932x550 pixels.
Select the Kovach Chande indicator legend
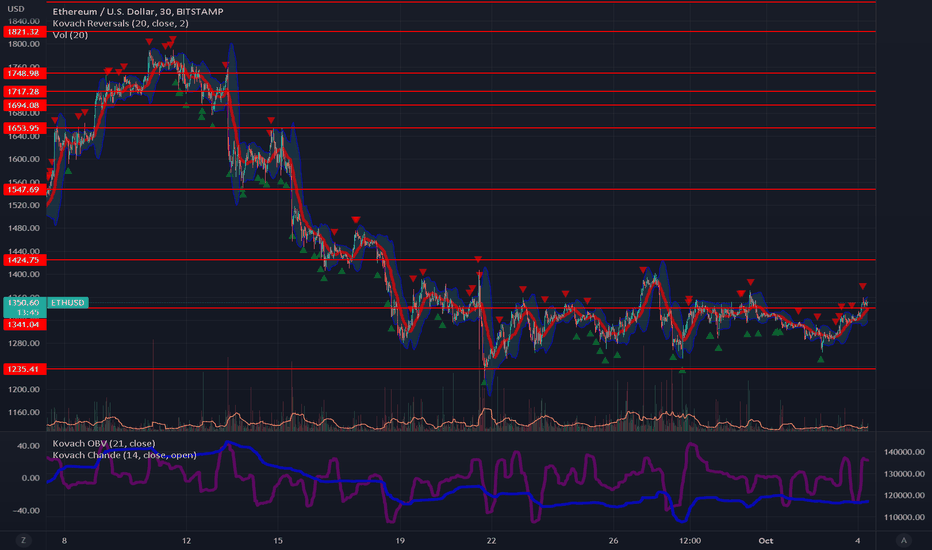[124, 455]
